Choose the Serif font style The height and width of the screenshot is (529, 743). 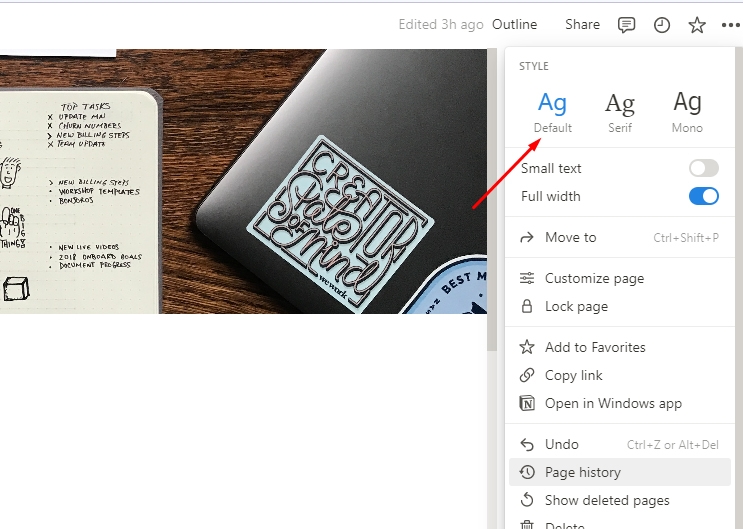click(x=620, y=111)
